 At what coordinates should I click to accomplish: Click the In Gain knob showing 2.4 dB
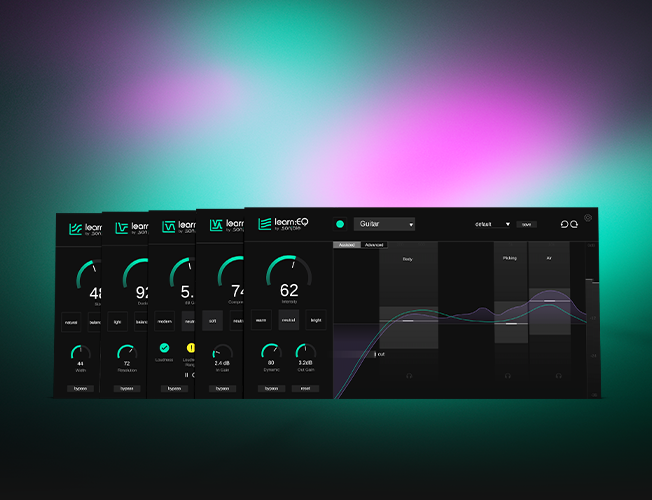[x=222, y=354]
